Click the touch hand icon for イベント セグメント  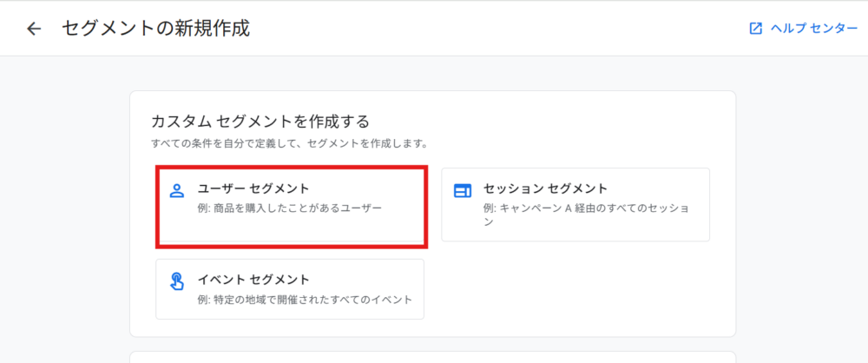(x=177, y=281)
